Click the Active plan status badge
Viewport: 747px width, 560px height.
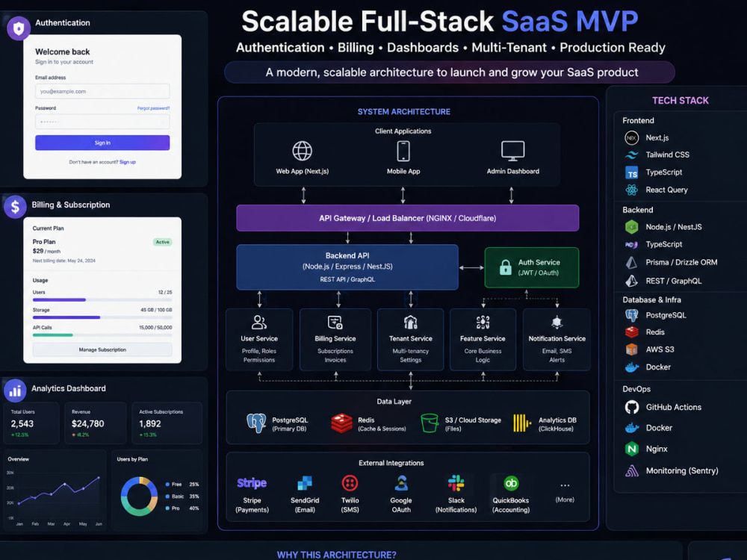click(162, 242)
